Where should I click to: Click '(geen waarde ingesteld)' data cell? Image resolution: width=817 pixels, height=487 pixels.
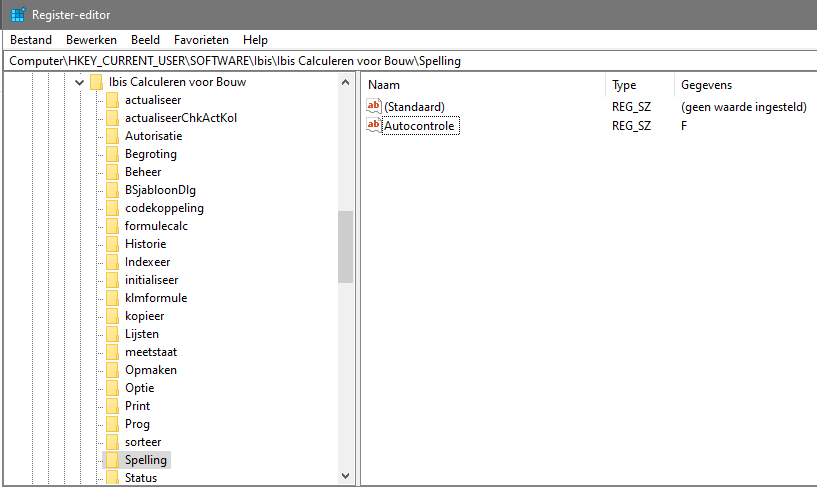tap(744, 107)
